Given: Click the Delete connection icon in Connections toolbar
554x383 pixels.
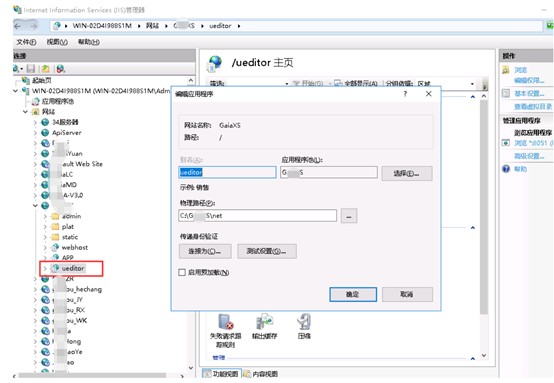Looking at the screenshot, I should [x=60, y=69].
